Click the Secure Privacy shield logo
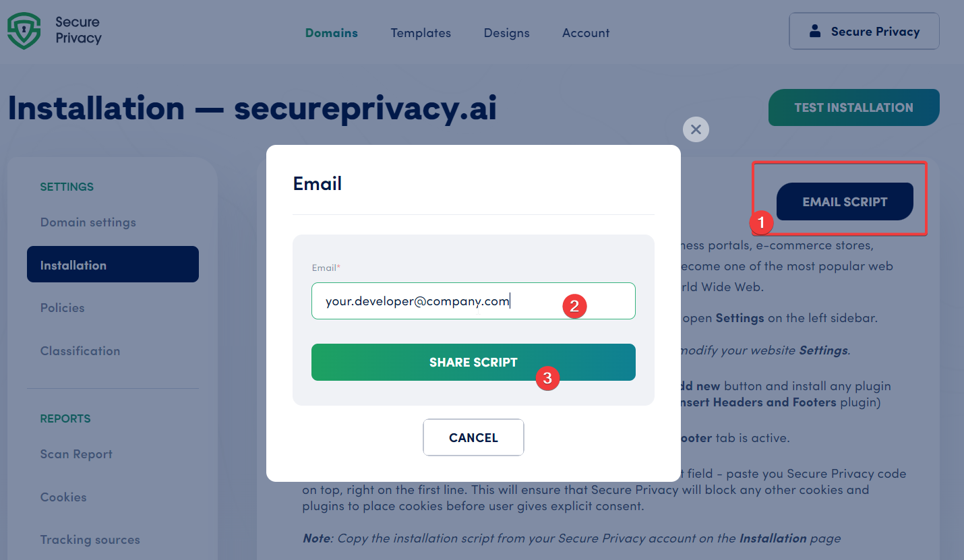Screen dimensions: 964x560 click(24, 30)
